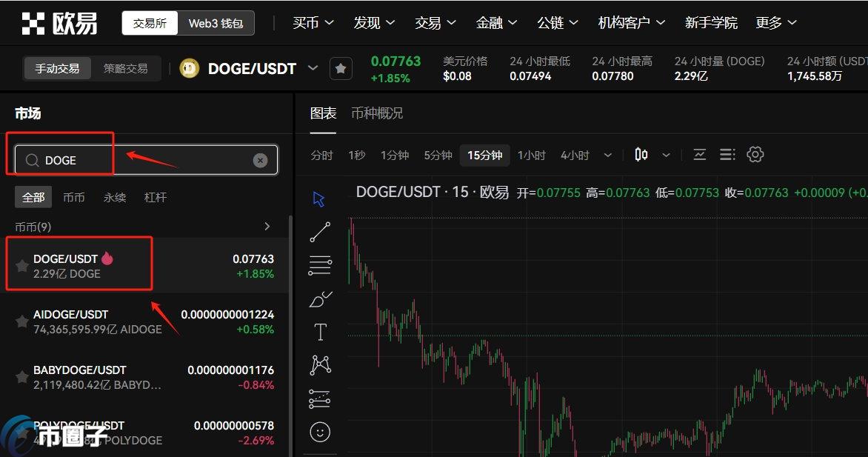This screenshot has width=868, height=457.
Task: Open the candlestick chart type icon
Action: 641,155
